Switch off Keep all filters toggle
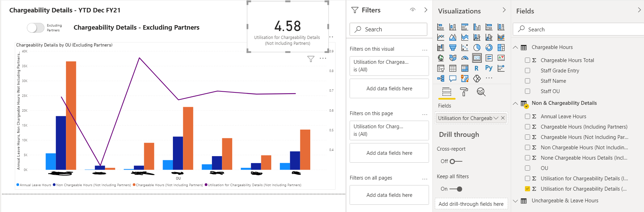The image size is (644, 212). [456, 189]
